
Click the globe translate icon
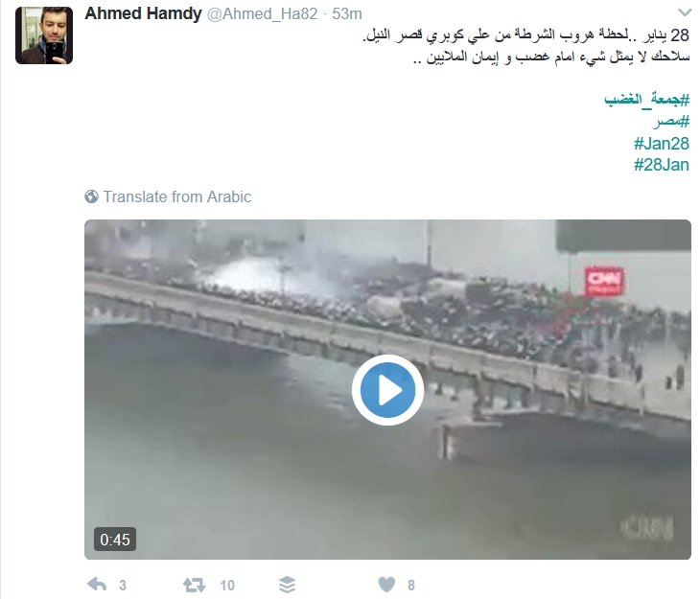click(x=91, y=196)
